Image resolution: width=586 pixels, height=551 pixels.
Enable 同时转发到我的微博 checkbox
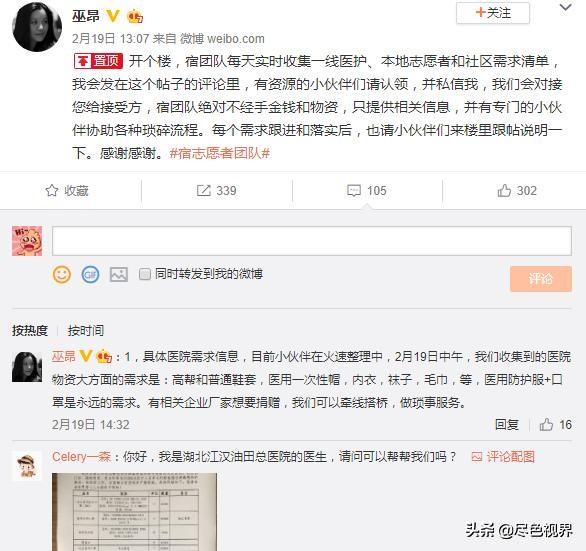pyautogui.click(x=145, y=274)
